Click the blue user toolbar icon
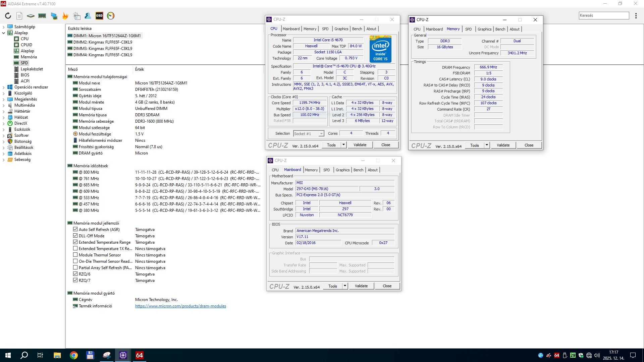This screenshot has width=644, height=362. tap(88, 16)
